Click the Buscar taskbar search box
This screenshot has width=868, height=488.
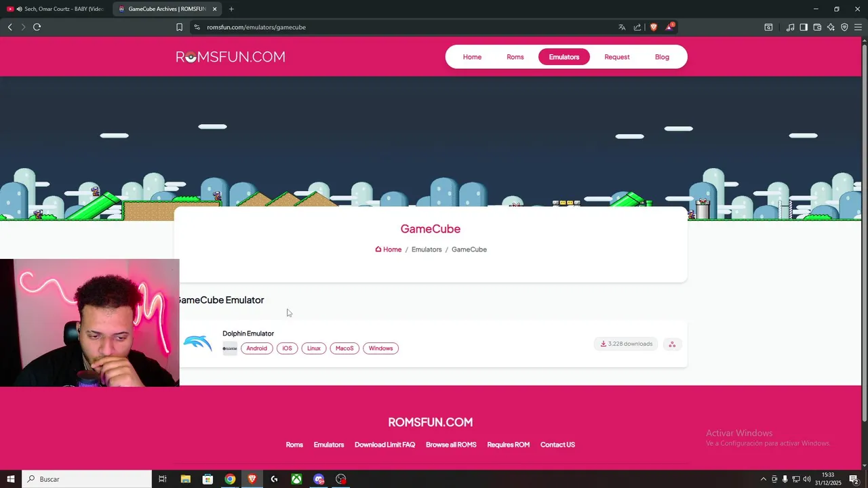pos(87,479)
